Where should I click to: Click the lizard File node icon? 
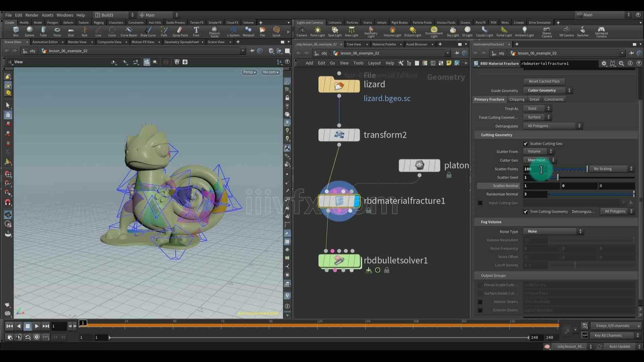(x=339, y=85)
